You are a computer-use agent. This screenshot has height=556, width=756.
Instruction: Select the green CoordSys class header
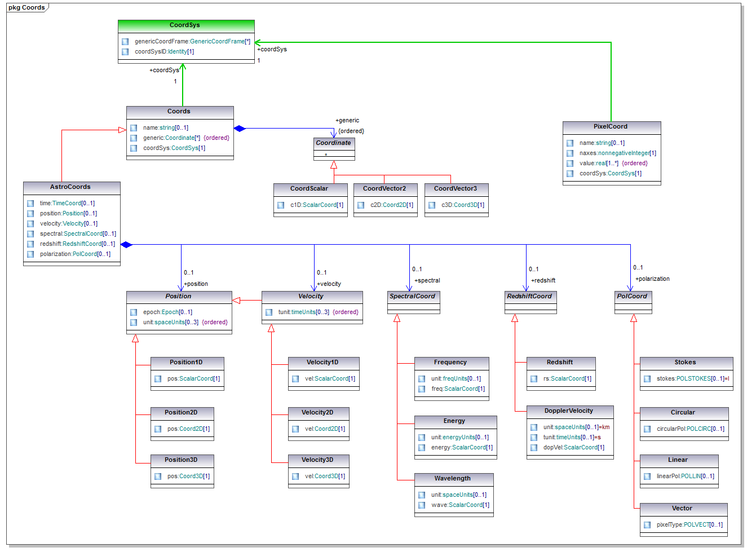point(185,25)
